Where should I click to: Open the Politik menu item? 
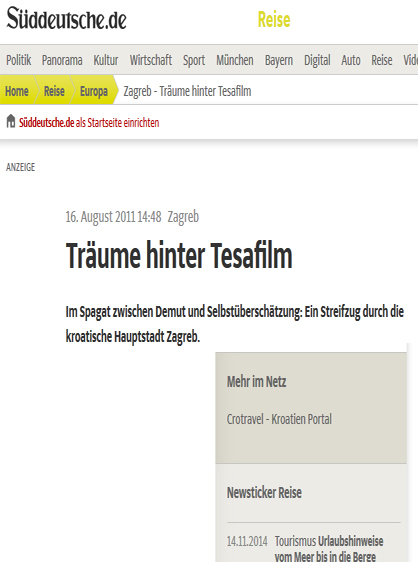tap(19, 60)
